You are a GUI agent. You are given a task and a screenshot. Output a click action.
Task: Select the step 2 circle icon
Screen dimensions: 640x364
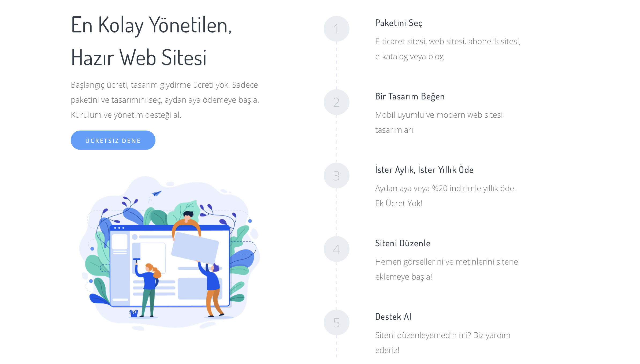(x=336, y=102)
